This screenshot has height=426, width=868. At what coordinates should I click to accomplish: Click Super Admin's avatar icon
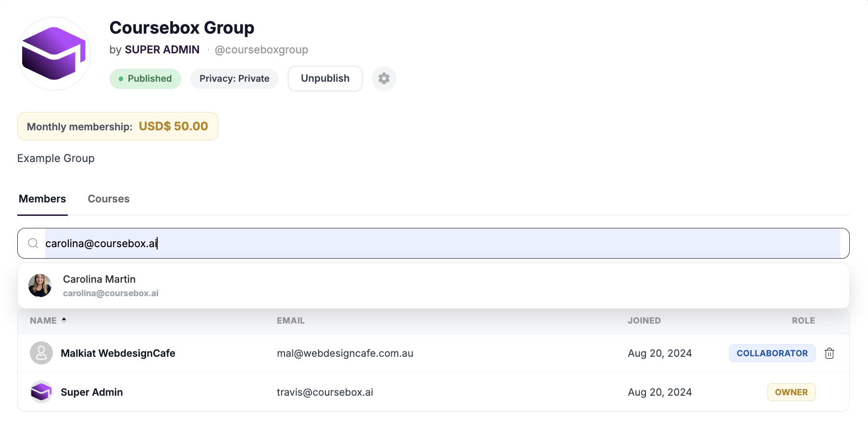point(41,392)
